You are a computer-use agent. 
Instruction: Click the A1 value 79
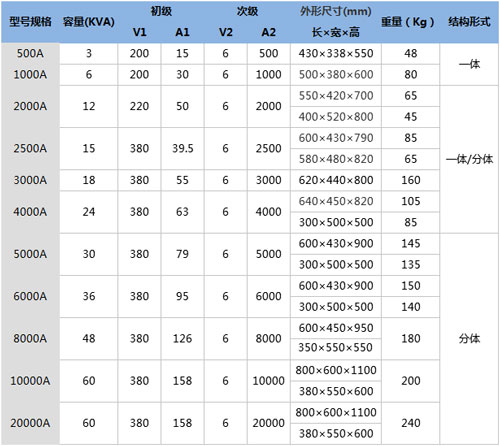click(x=182, y=254)
